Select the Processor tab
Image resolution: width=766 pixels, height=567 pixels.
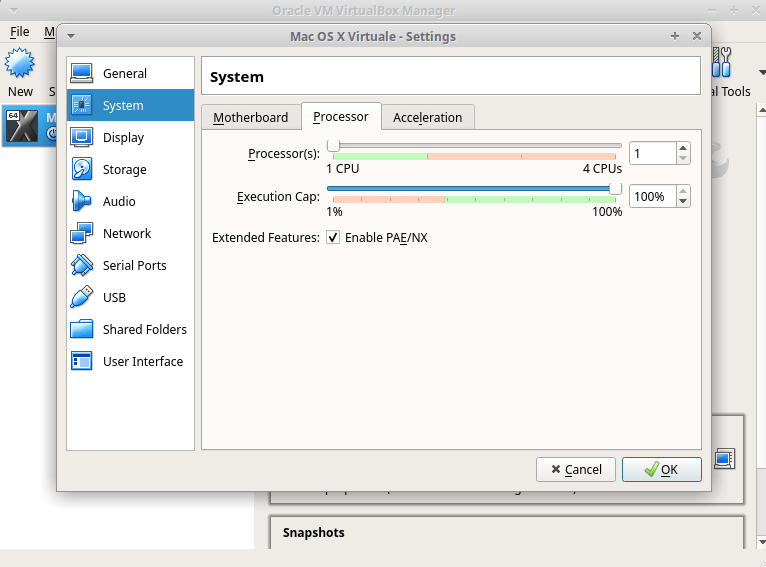coord(341,117)
